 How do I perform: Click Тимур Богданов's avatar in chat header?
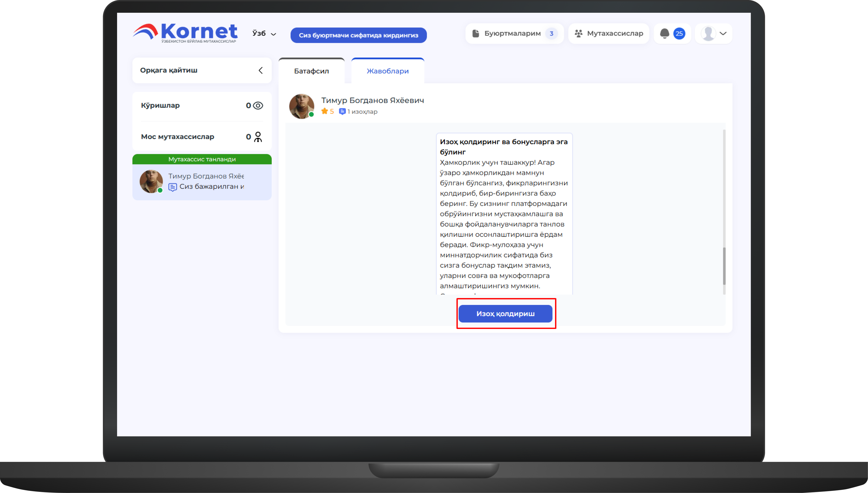(301, 106)
